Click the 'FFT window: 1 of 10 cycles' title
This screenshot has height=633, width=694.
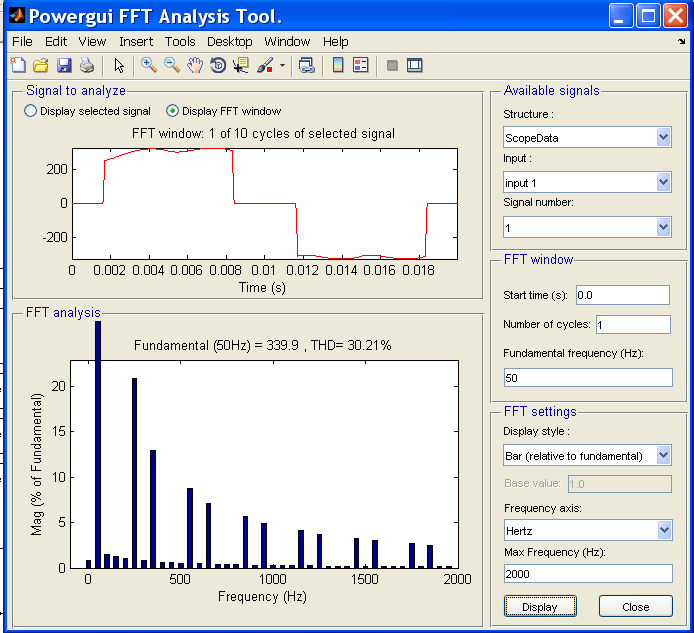tap(263, 134)
